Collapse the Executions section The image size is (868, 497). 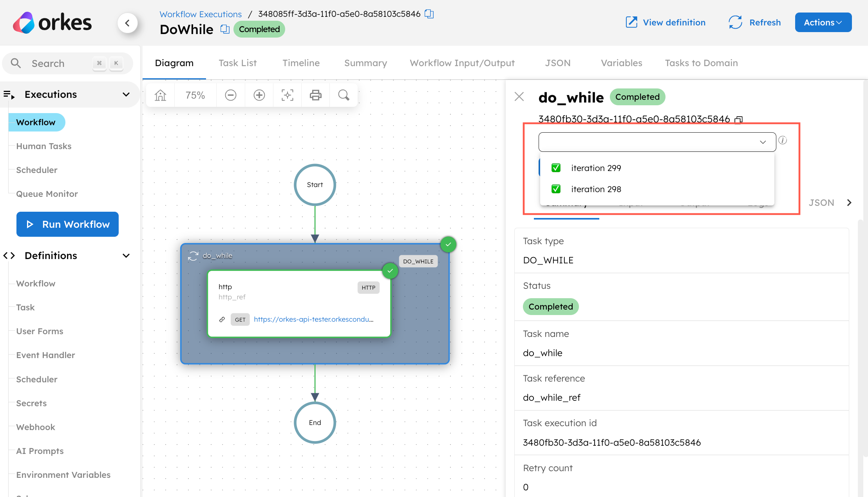coord(126,94)
